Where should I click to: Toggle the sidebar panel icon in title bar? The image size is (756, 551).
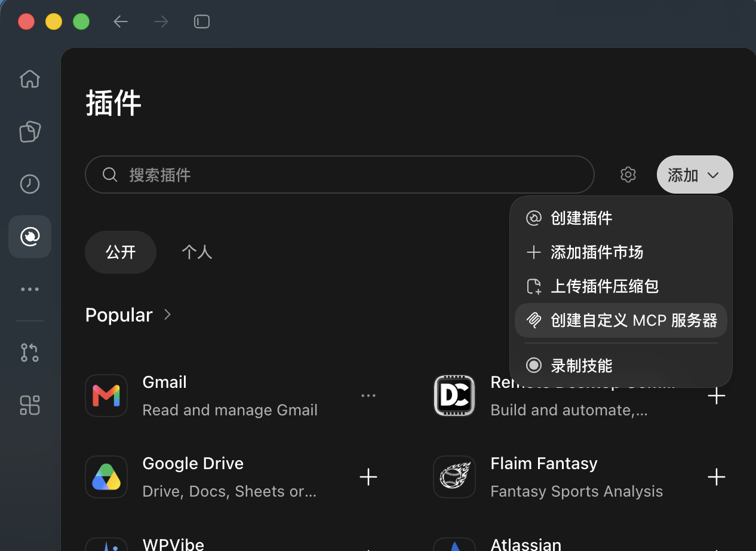[202, 22]
